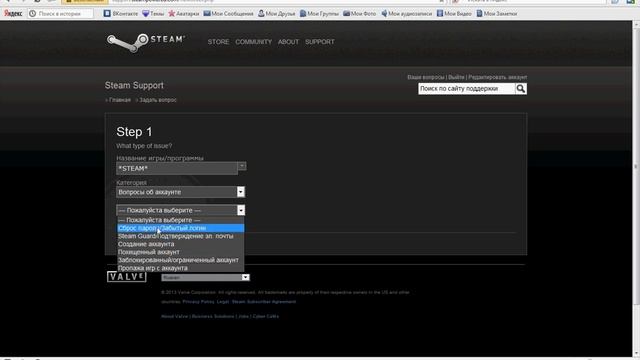Select Создание аккаунта option
This screenshot has width=640, height=360.
tap(180, 244)
